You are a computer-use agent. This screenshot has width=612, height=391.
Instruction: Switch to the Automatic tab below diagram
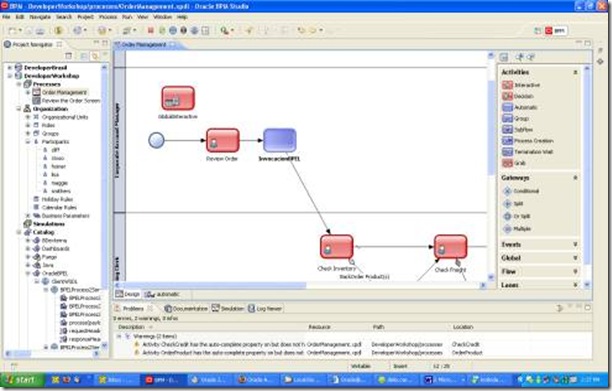coord(163,294)
